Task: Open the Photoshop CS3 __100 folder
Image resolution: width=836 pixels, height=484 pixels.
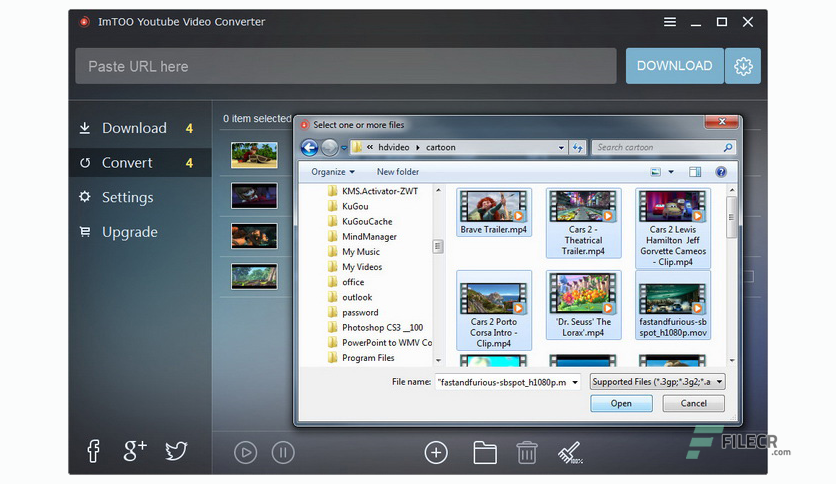Action: (x=375, y=328)
